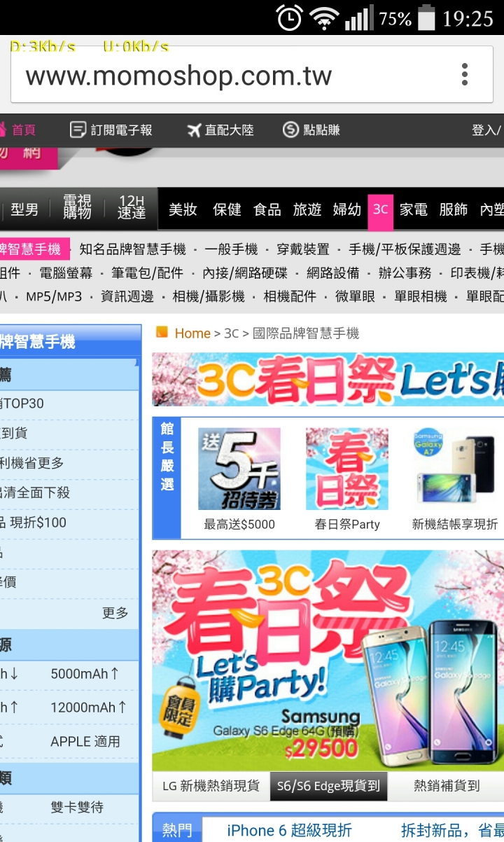Open 手機/平板保護週邊 subcategory

coord(405,249)
